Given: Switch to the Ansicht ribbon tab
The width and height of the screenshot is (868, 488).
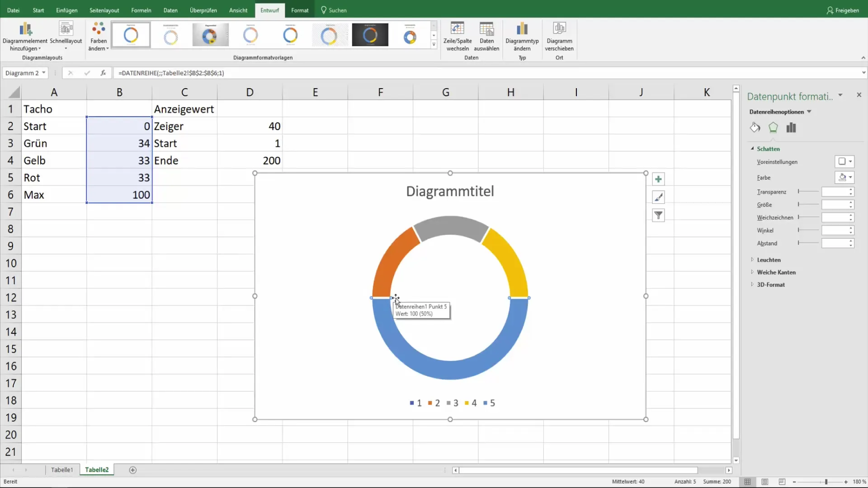Looking at the screenshot, I should pos(238,10).
